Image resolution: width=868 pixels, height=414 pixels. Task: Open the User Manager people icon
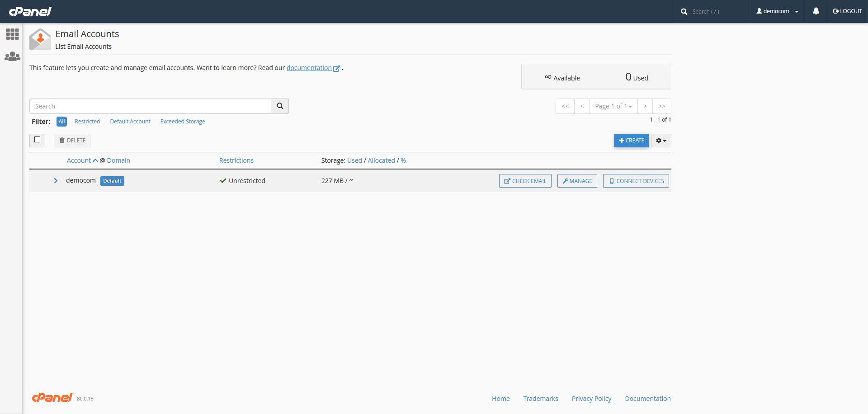click(12, 56)
